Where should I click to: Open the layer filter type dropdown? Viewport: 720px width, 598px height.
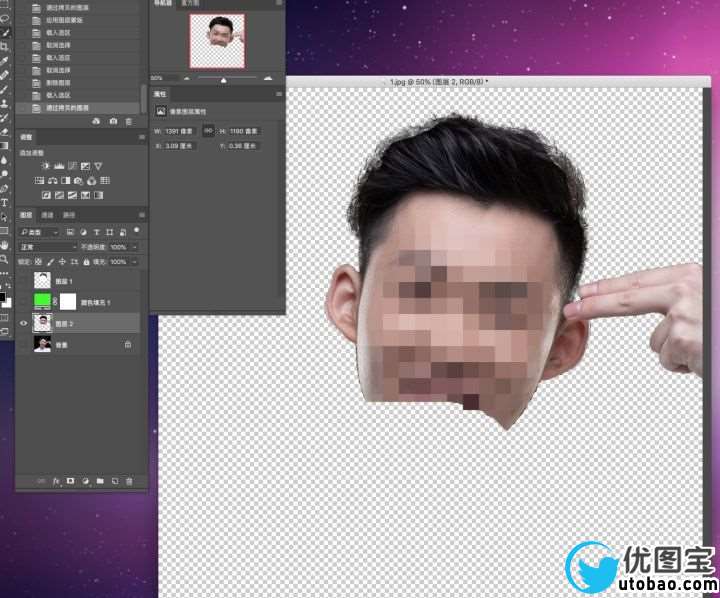click(x=39, y=232)
